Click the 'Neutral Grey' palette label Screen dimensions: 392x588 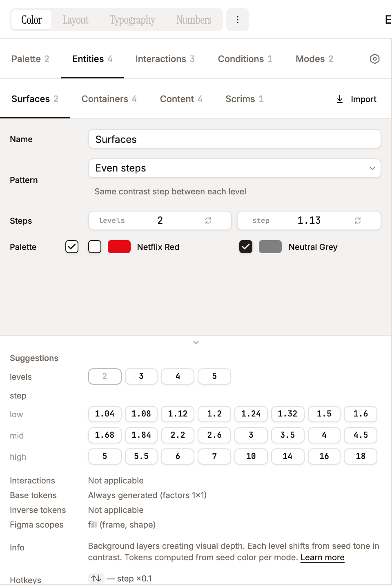313,247
